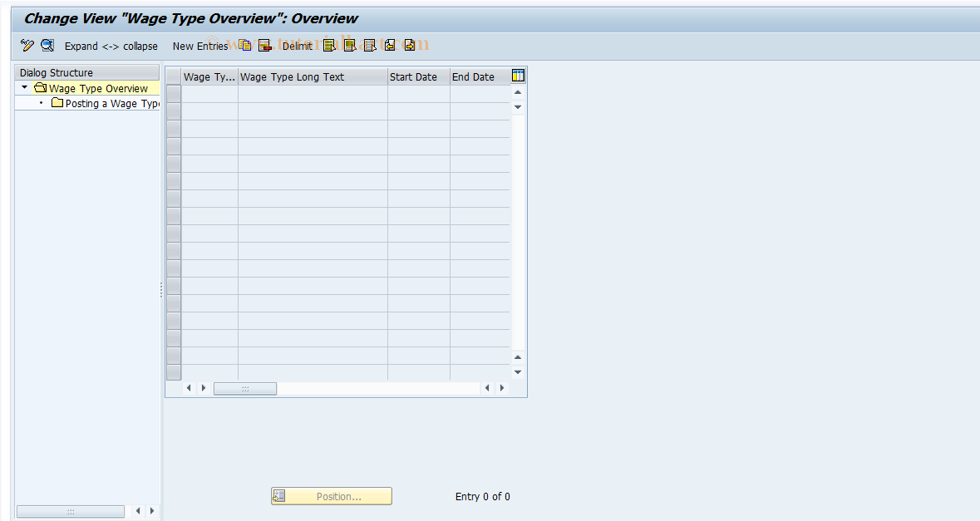This screenshot has width=980, height=521.
Task: Click the Deselect All icon
Action: [369, 45]
